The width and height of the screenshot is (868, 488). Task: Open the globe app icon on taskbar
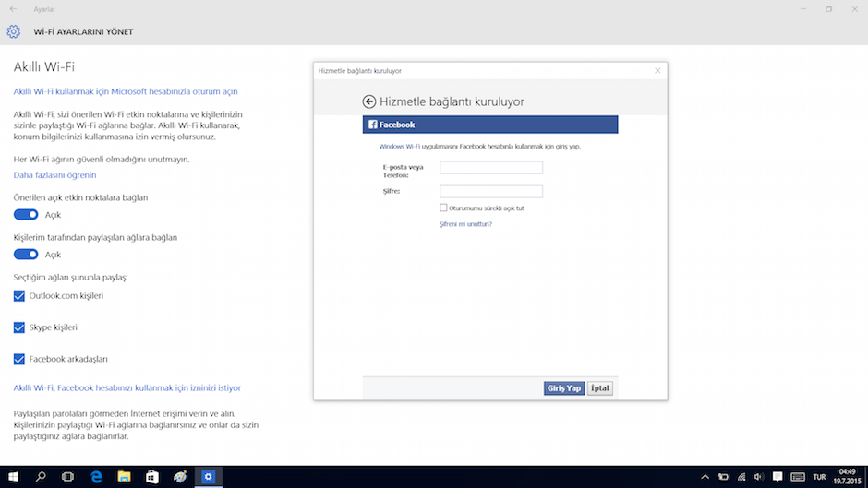pos(180,476)
